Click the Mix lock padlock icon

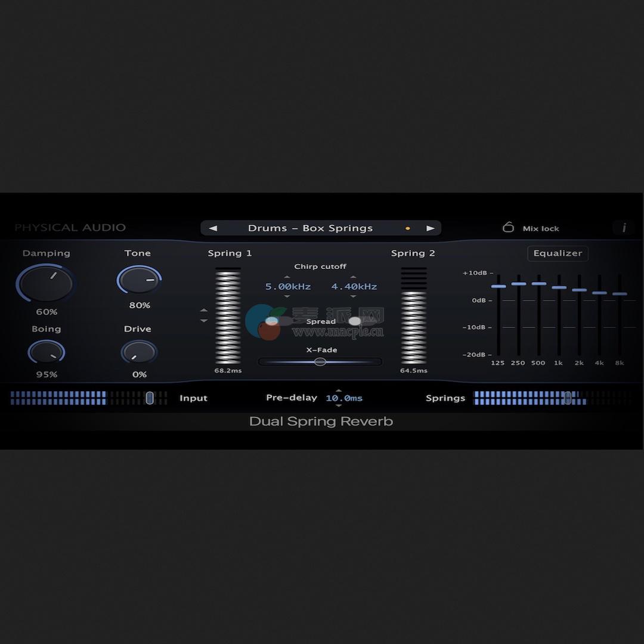tap(509, 227)
